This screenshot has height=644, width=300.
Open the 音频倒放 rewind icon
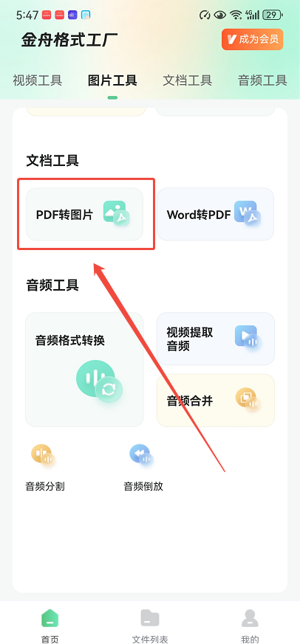point(141,456)
